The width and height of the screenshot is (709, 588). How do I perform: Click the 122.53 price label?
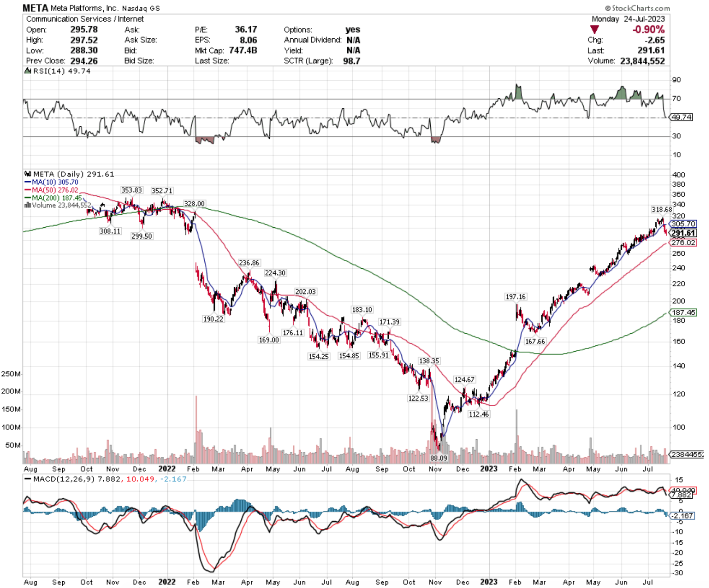pos(418,398)
